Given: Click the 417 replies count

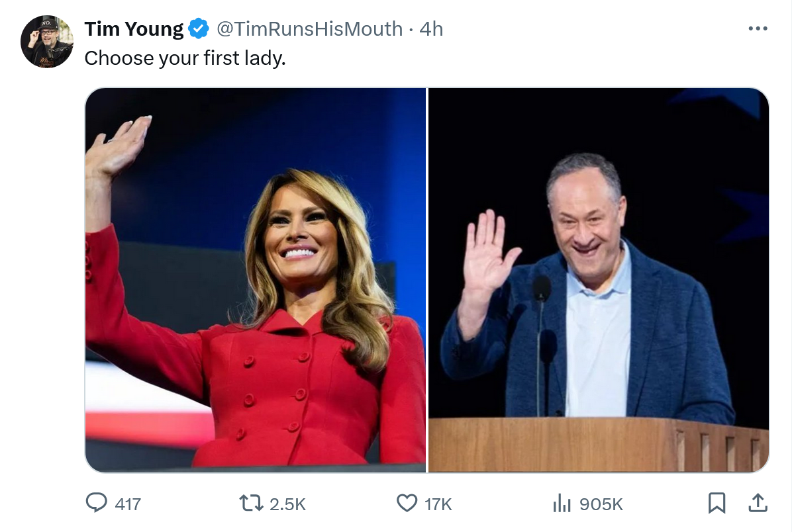Looking at the screenshot, I should (x=128, y=504).
